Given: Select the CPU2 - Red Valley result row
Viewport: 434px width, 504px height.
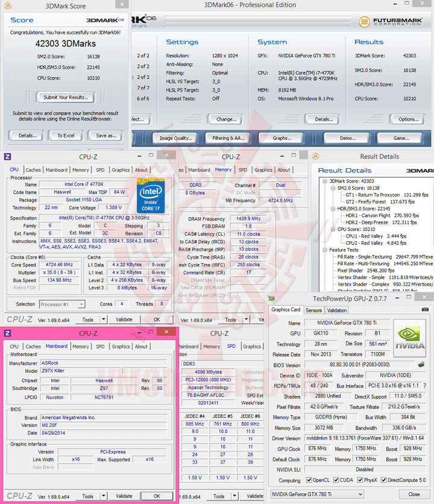Looking at the screenshot, I should 376,243.
